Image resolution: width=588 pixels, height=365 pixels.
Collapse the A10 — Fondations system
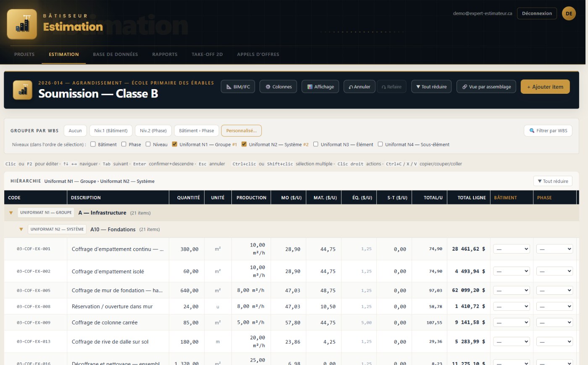click(x=21, y=229)
